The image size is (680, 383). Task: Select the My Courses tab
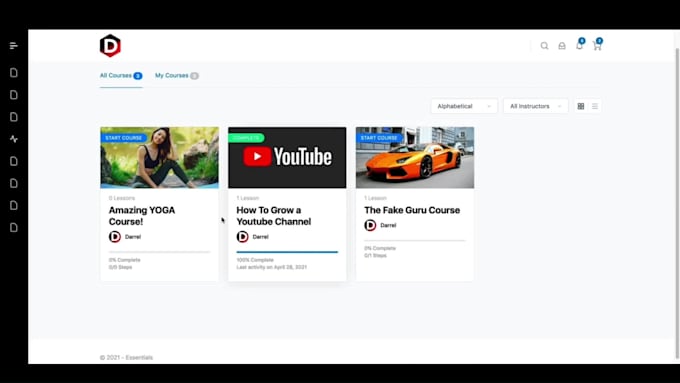(x=177, y=76)
